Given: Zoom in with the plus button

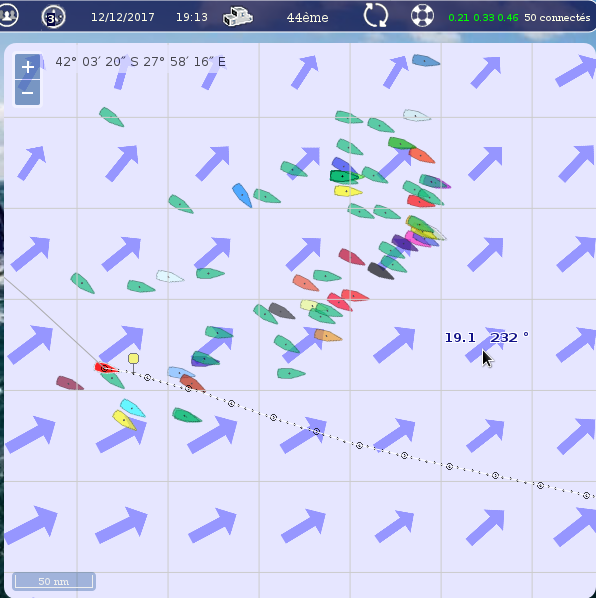Looking at the screenshot, I should pos(27,67).
